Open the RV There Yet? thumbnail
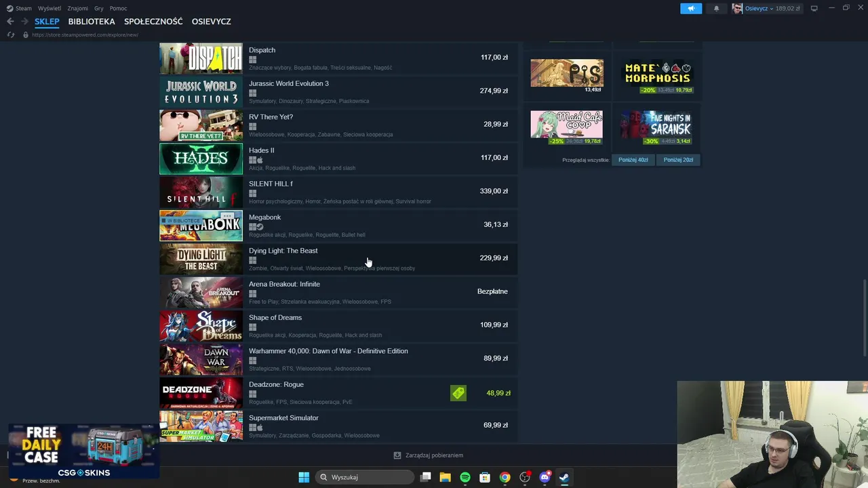 click(x=201, y=125)
